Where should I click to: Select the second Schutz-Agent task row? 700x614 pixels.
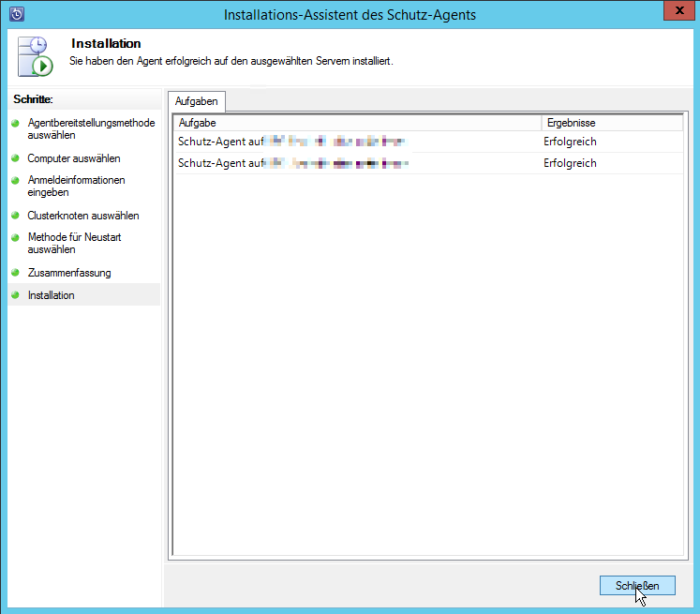[x=292, y=164]
